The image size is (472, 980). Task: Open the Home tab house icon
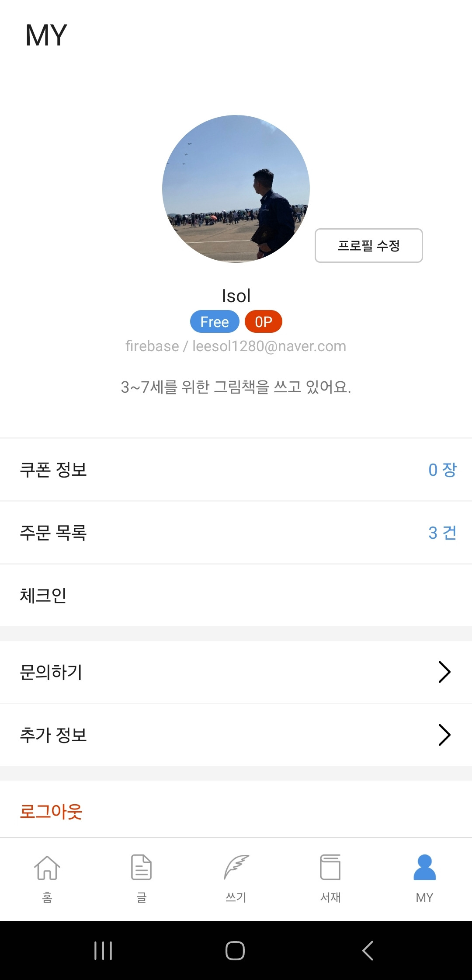47,868
